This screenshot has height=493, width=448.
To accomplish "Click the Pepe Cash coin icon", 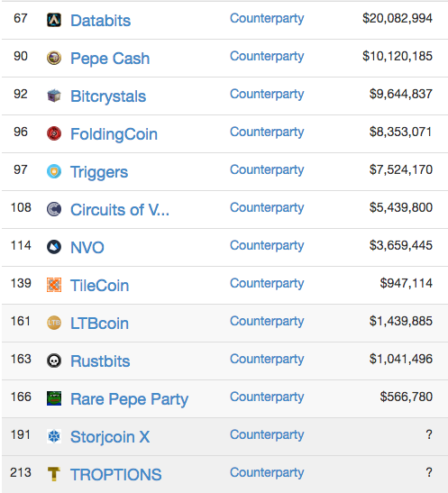I will click(54, 58).
